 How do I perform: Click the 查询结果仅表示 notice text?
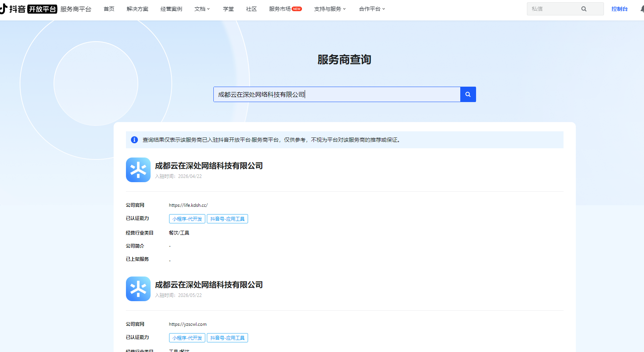(272, 140)
